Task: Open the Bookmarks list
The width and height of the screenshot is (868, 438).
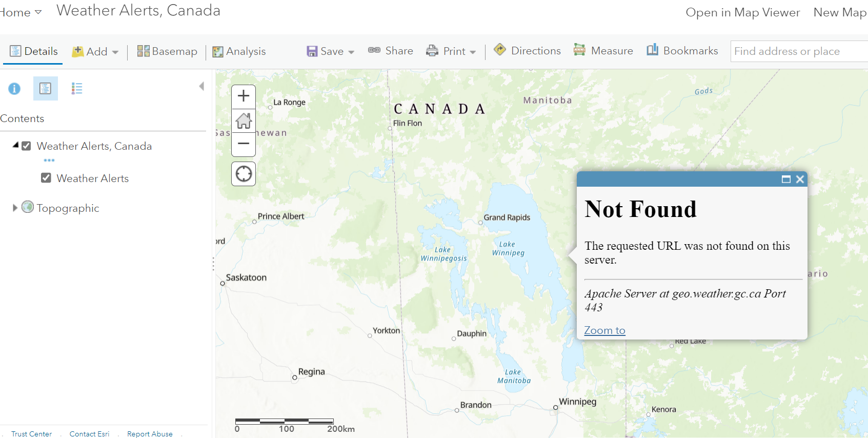Action: pos(682,51)
